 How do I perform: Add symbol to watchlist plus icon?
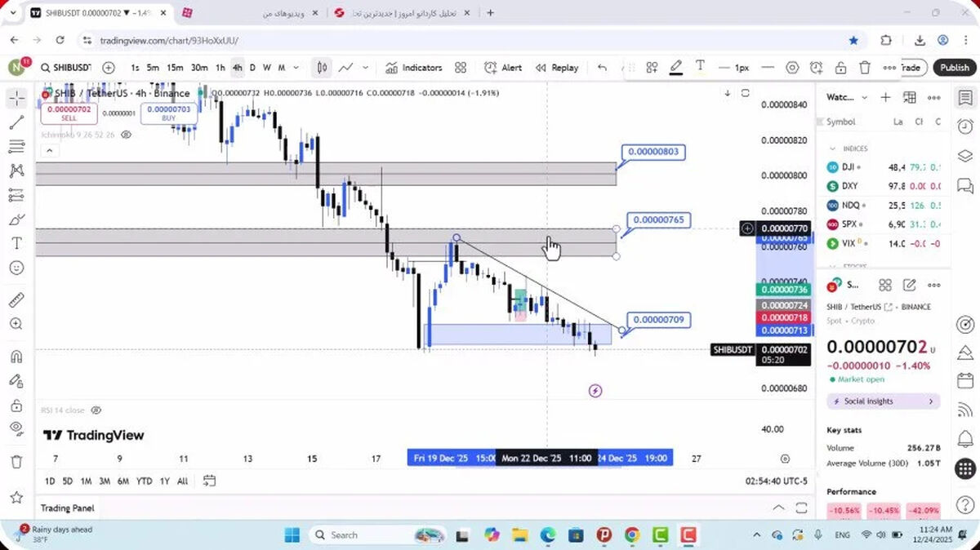(885, 97)
